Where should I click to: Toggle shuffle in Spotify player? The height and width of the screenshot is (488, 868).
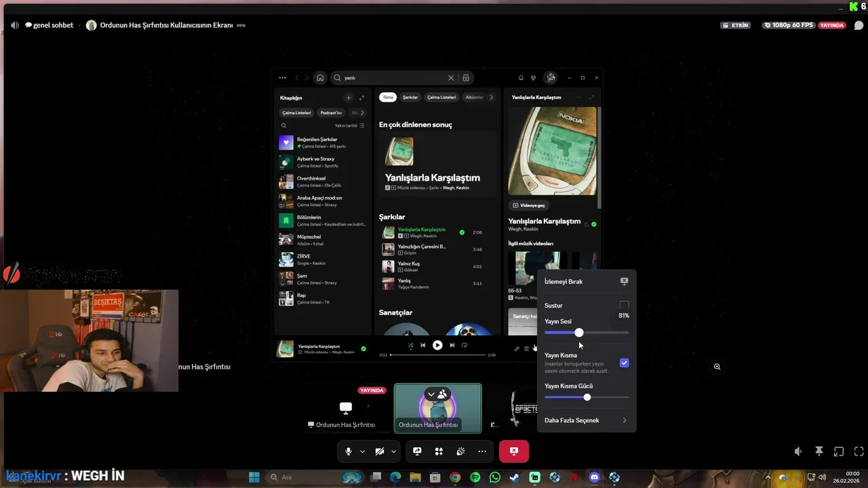(x=410, y=345)
